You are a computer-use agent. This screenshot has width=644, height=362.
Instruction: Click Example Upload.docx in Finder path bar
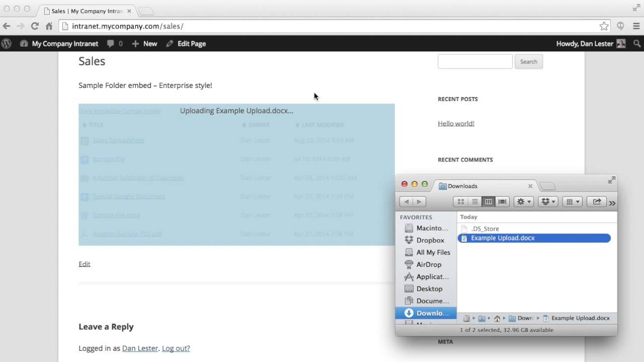tap(577, 318)
